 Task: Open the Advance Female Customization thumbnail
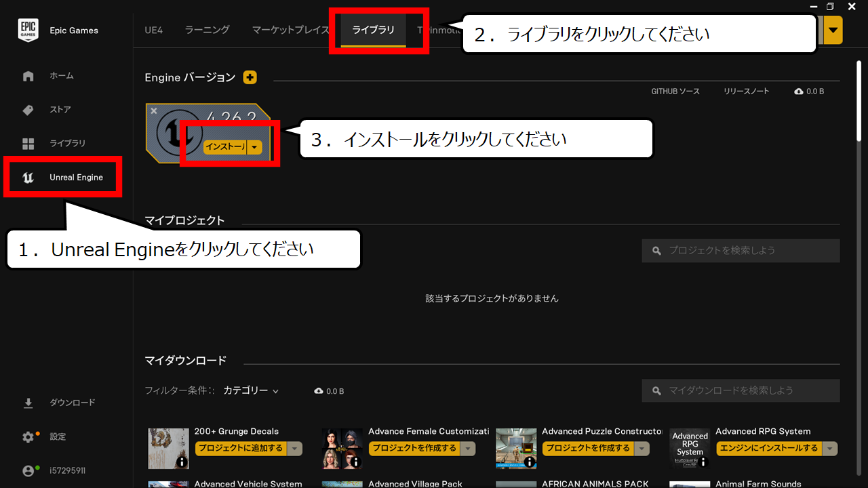[342, 449]
